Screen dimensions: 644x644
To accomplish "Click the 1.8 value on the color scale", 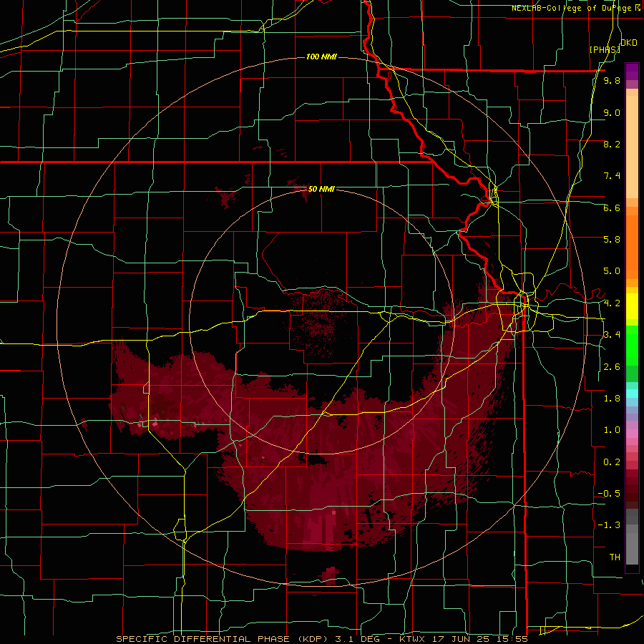I will coord(612,398).
